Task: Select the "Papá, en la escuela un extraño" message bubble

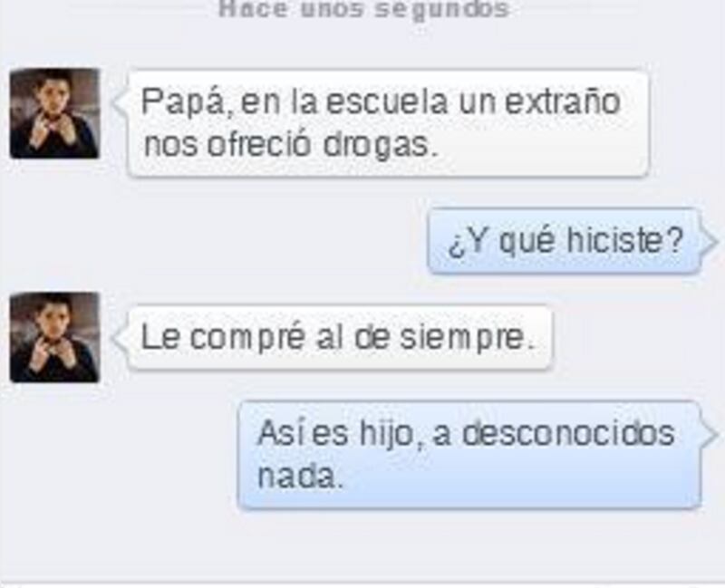Action: [x=388, y=123]
